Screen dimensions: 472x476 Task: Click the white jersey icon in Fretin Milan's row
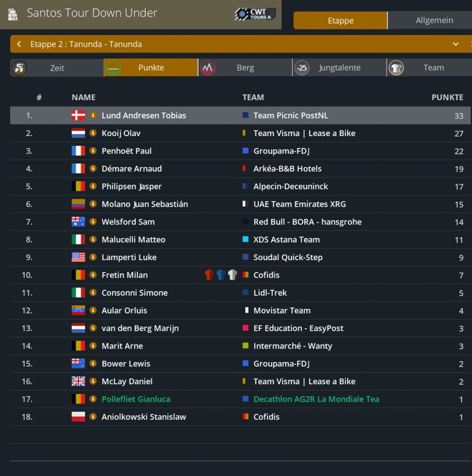pyautogui.click(x=232, y=275)
